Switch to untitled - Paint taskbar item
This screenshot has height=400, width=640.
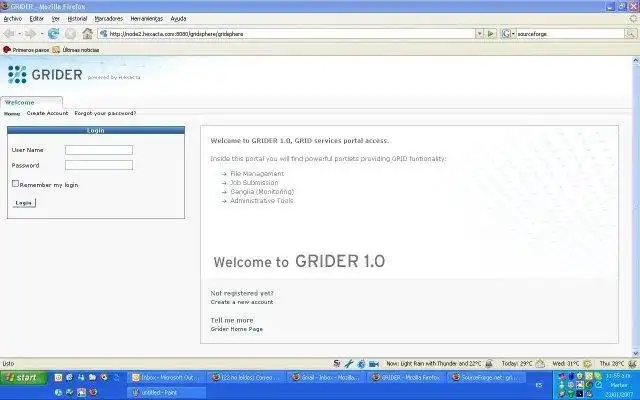(167, 392)
